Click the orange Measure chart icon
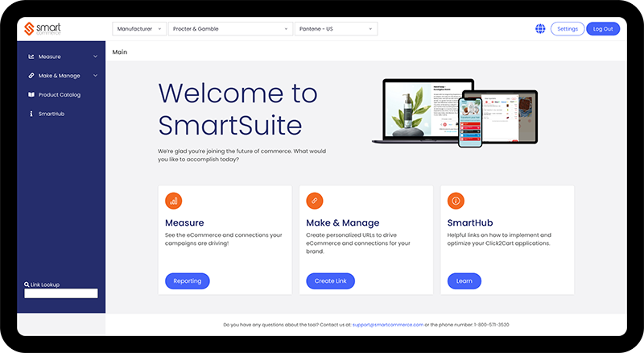This screenshot has height=353, width=644. [x=173, y=201]
